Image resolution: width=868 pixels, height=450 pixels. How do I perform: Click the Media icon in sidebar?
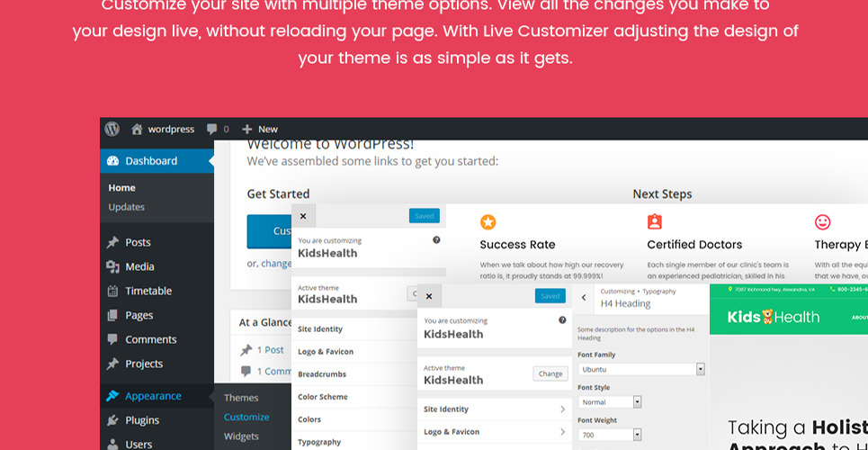tap(113, 266)
